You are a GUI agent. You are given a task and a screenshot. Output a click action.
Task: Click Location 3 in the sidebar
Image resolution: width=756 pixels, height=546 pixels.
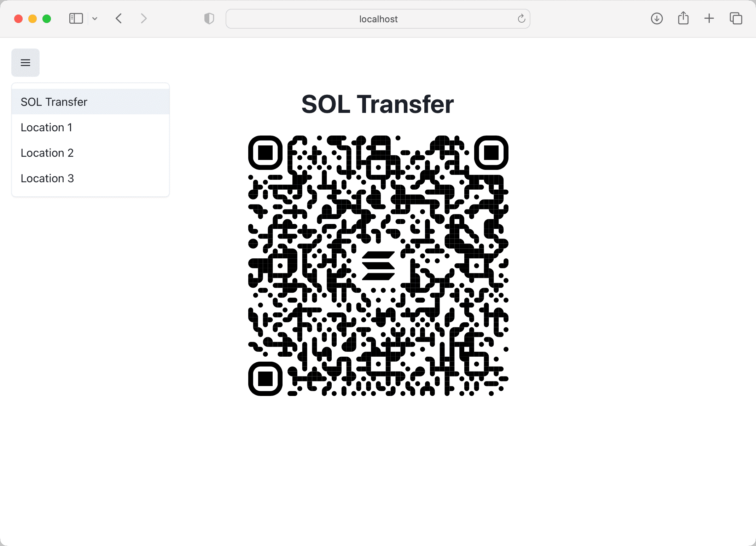(x=47, y=178)
